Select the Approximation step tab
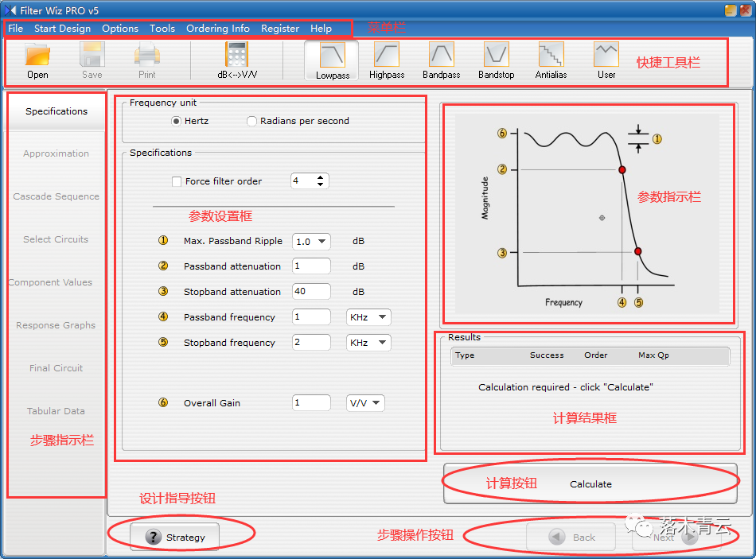The image size is (756, 559). click(57, 153)
